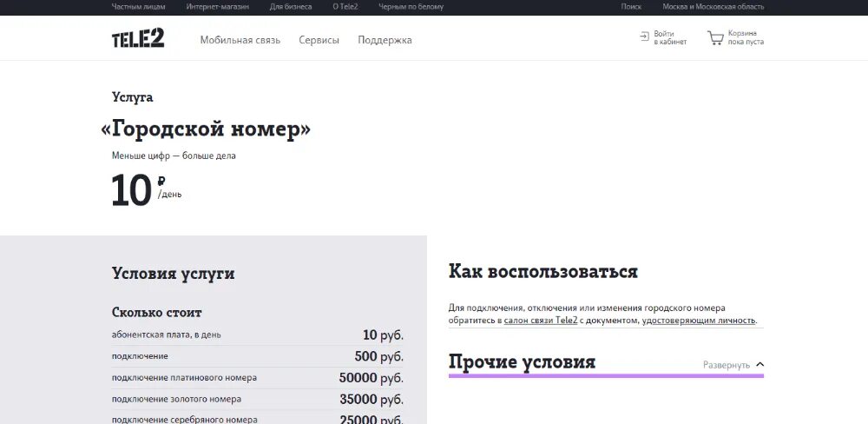Follow the салон связи Tele2 link
868x424 pixels.
[540, 321]
